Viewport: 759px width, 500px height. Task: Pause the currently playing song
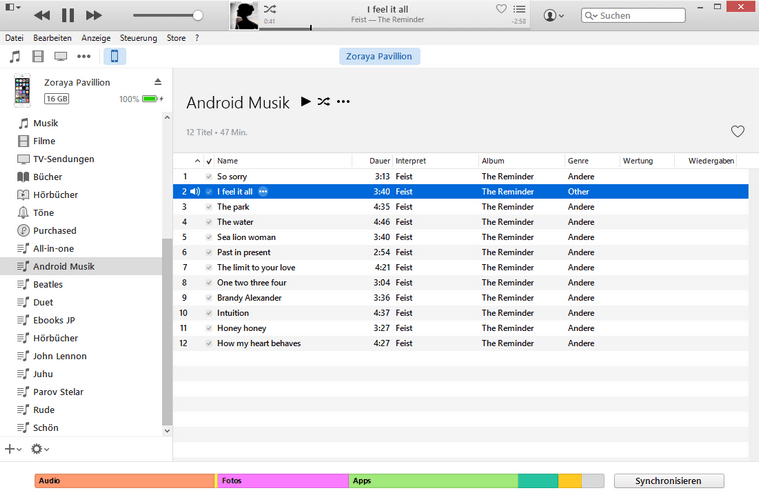(x=68, y=15)
